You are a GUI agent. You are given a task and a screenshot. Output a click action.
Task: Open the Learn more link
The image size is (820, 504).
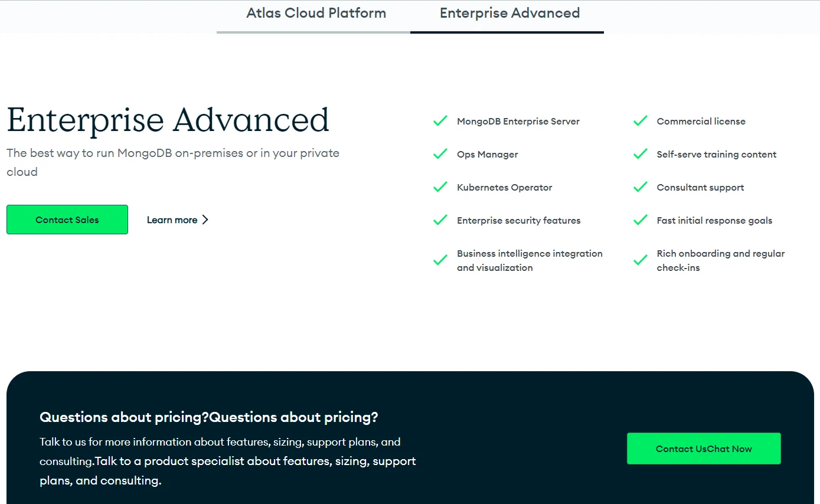pyautogui.click(x=178, y=220)
